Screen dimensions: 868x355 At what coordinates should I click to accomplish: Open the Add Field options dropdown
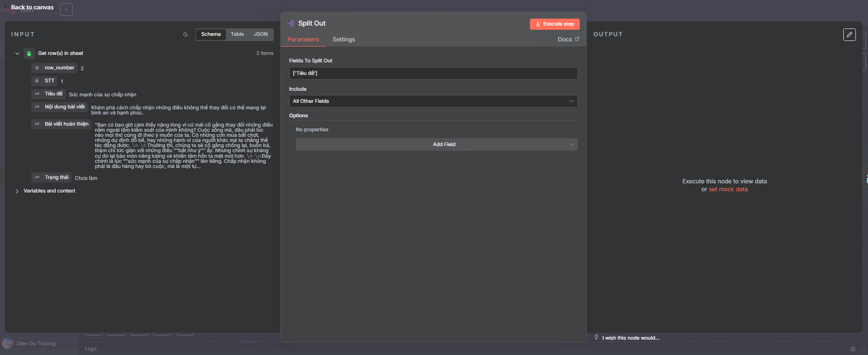pos(436,144)
